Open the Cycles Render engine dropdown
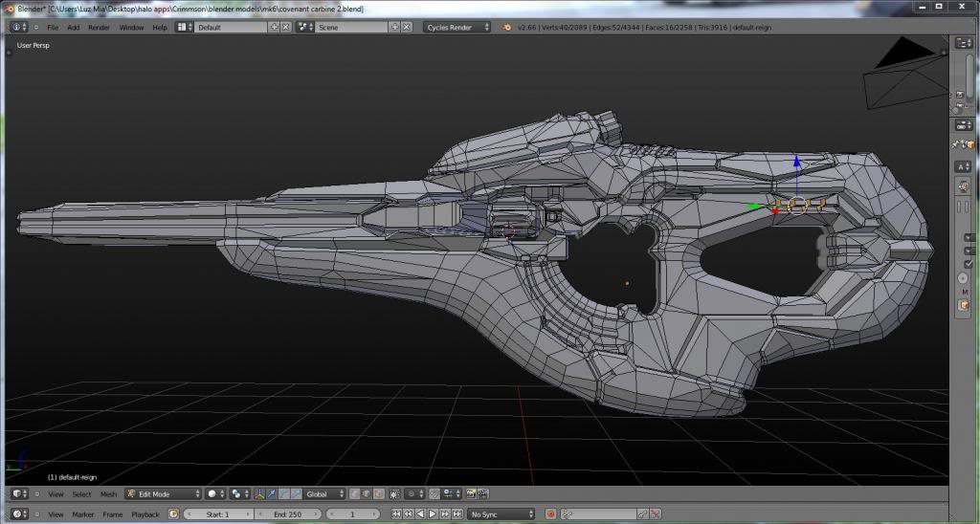Screen dimensions: 980x524 pos(457,27)
